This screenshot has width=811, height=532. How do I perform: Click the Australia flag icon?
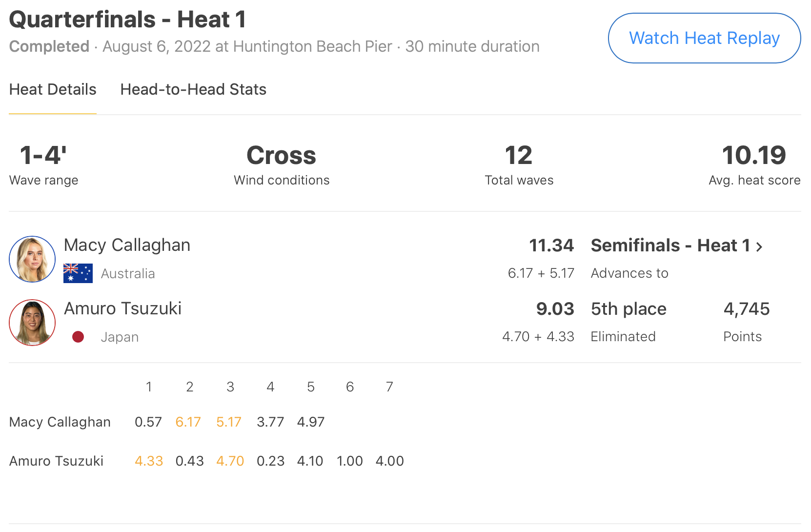click(x=78, y=273)
